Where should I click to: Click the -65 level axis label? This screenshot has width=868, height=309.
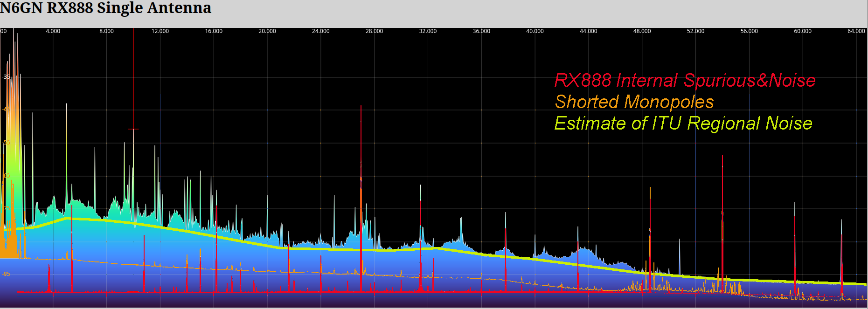tap(6, 176)
